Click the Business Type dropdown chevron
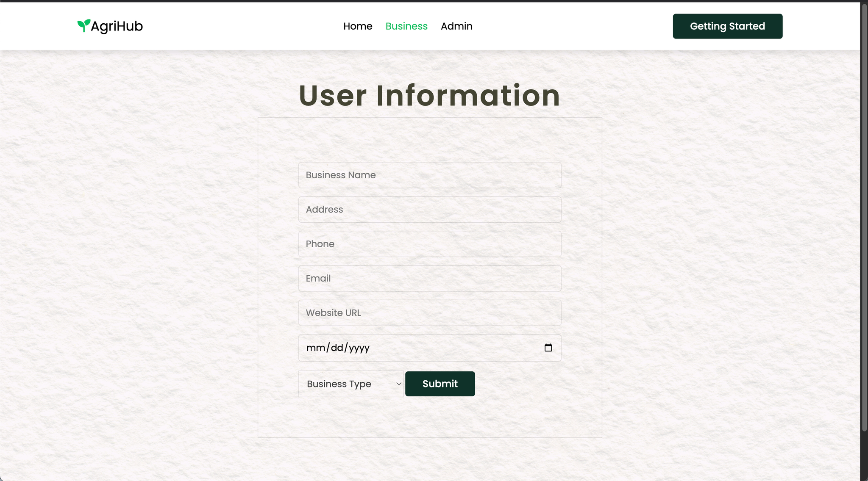This screenshot has height=481, width=868. 398,384
